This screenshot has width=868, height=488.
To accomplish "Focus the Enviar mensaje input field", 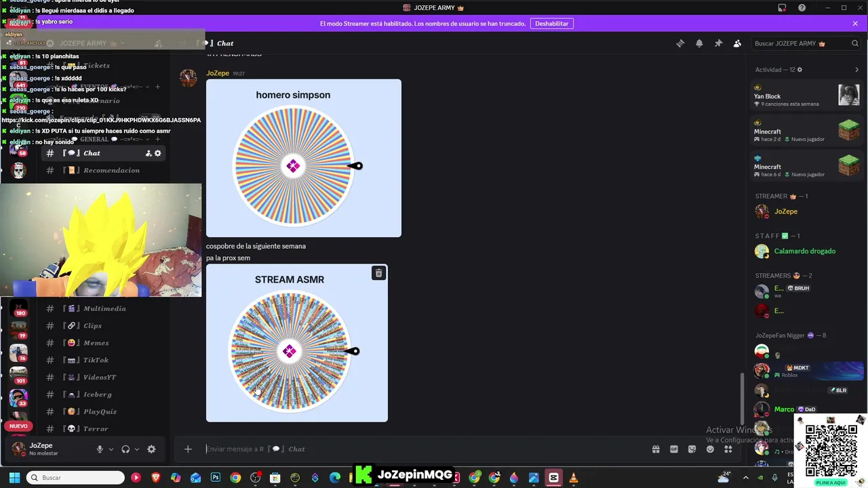I will pos(424,449).
